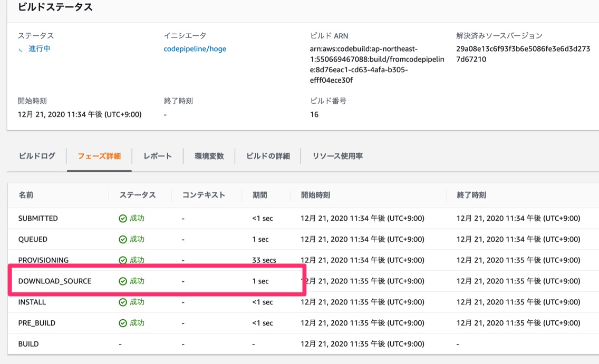Click the 名前 column header
The image size is (599, 364).
click(x=26, y=195)
